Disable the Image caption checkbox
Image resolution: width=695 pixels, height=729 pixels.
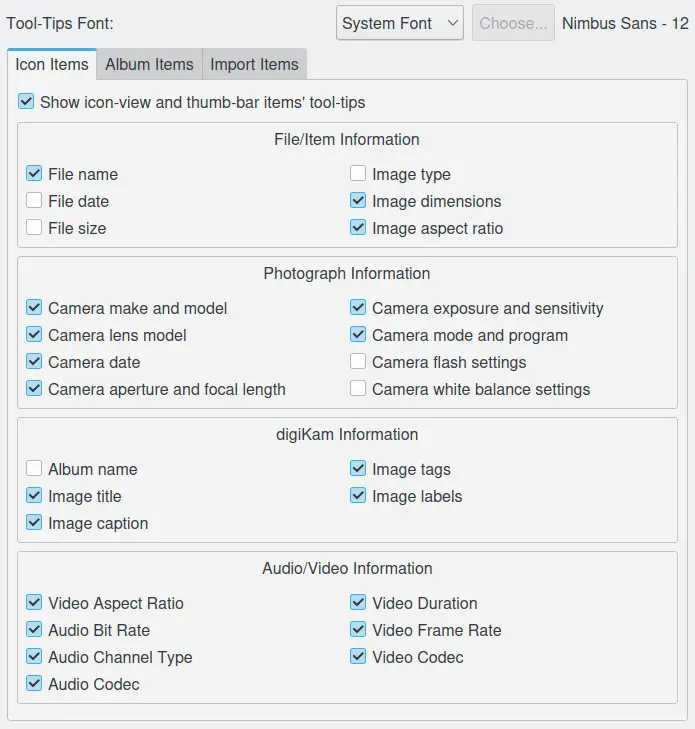click(35, 523)
